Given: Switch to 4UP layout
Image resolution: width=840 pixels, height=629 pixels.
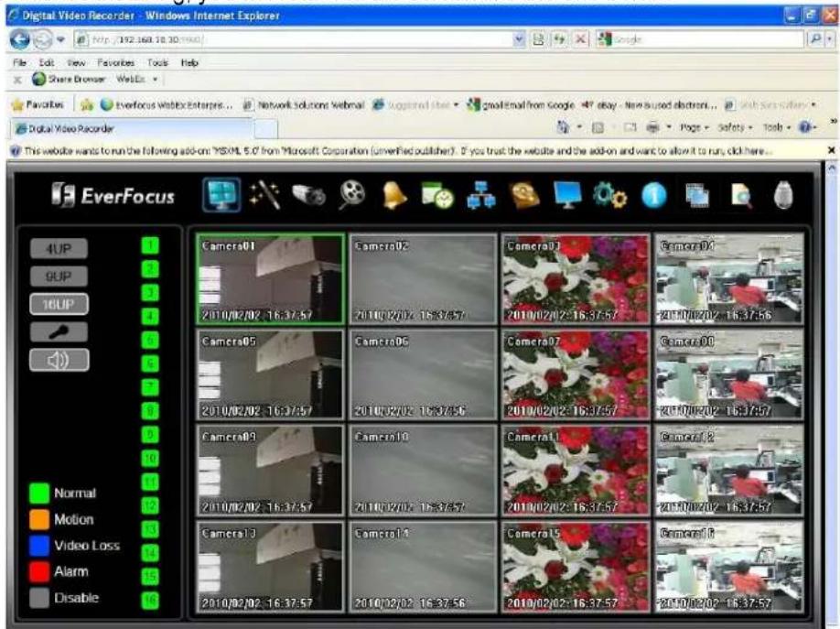Looking at the screenshot, I should (x=59, y=249).
